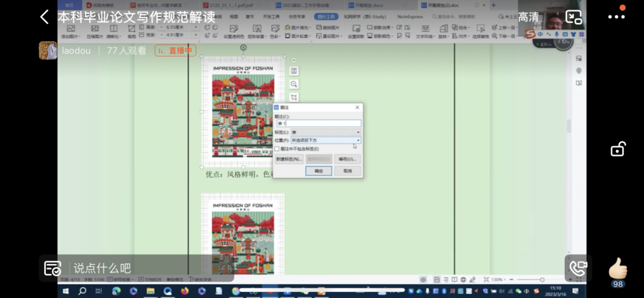This screenshot has height=298, width=644.
Task: Check the exclude label from caption checkbox
Action: [x=277, y=149]
